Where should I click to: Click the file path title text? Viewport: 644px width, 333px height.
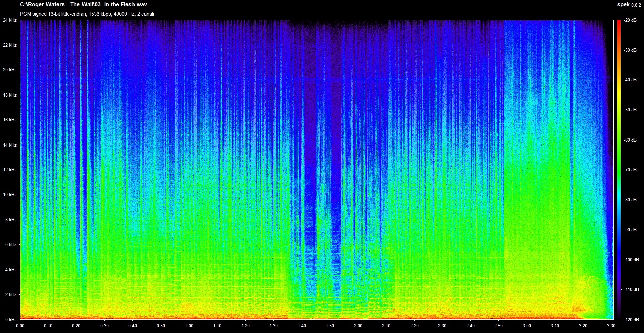[x=83, y=5]
